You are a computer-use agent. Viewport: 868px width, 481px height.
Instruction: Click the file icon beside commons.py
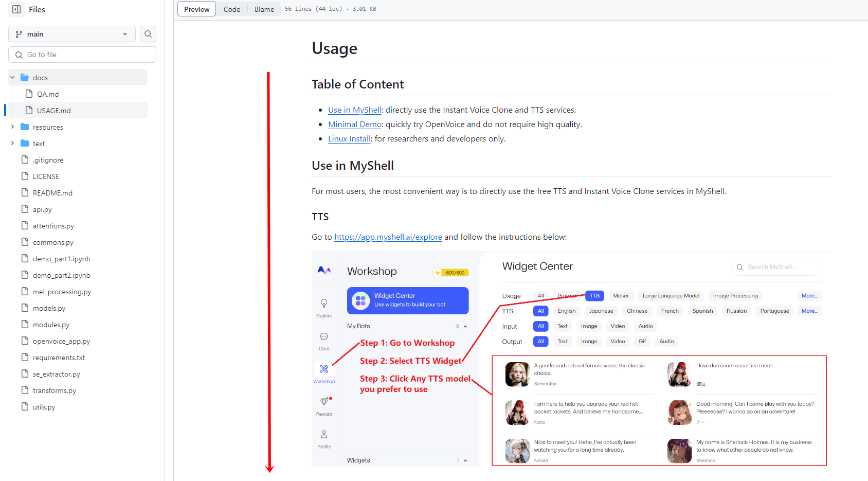tap(25, 242)
